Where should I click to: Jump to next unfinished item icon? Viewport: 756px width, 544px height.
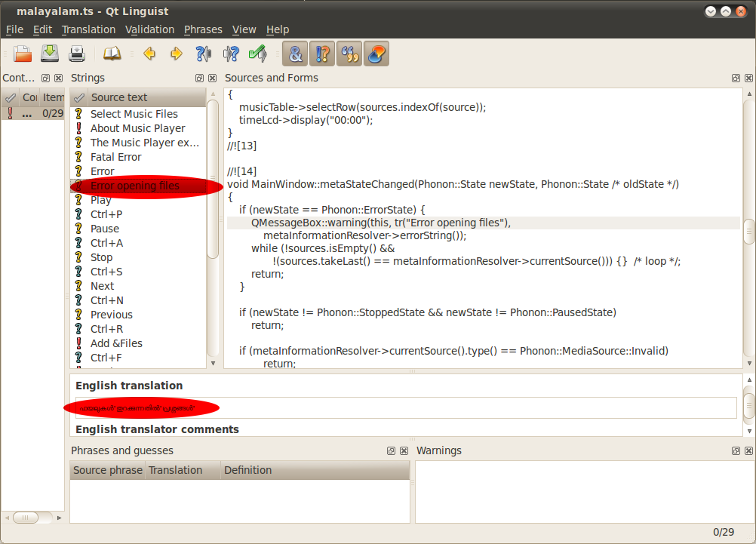[x=230, y=54]
